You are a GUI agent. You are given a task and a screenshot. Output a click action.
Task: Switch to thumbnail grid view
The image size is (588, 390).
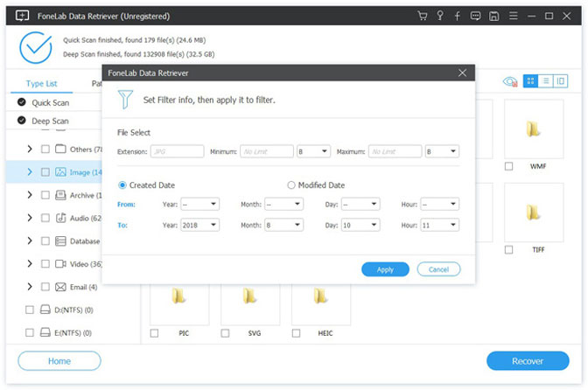click(x=530, y=81)
